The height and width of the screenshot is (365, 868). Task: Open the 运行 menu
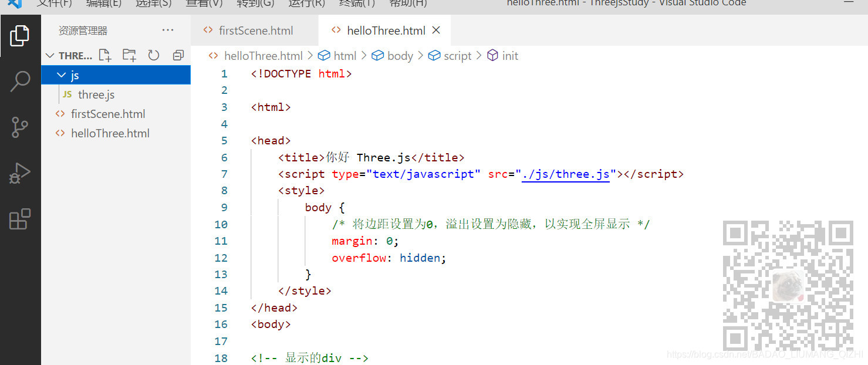[306, 4]
